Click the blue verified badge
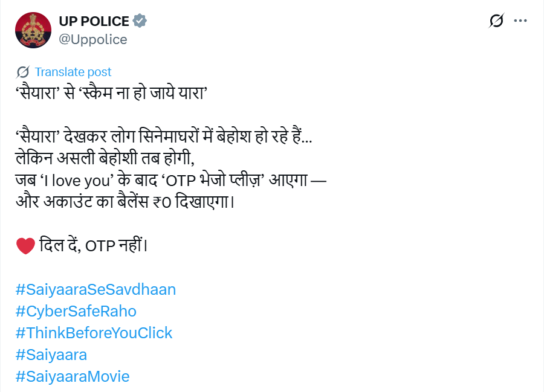 point(140,21)
